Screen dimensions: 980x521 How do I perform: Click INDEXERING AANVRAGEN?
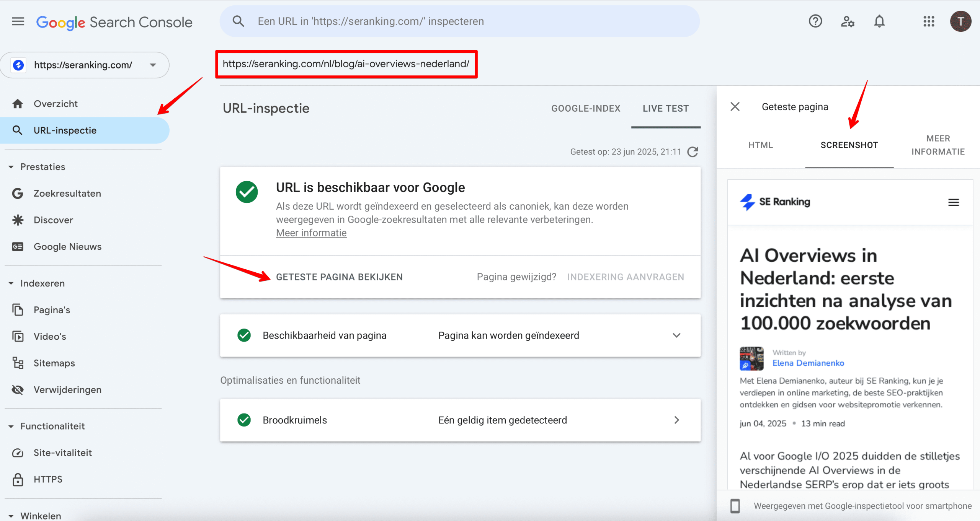pyautogui.click(x=626, y=277)
